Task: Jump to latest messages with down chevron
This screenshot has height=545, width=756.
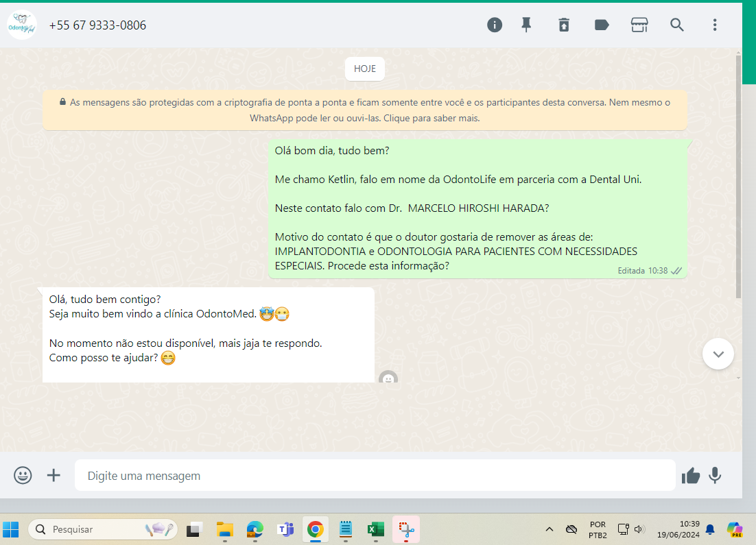Action: pos(718,354)
